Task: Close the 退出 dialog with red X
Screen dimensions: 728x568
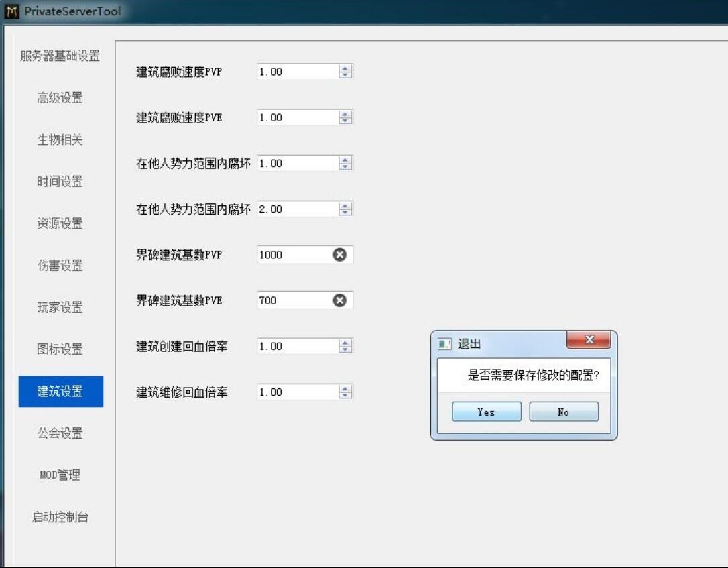Action: point(589,341)
